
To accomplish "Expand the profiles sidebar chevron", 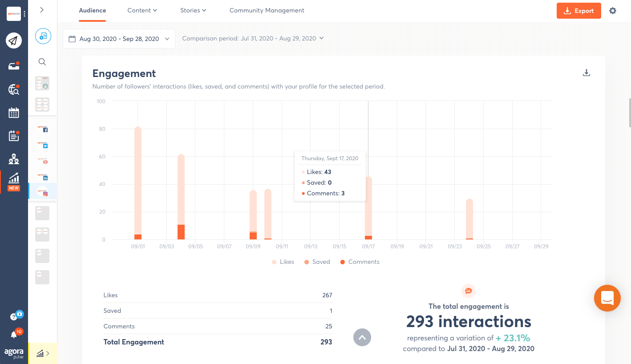I will tap(42, 10).
